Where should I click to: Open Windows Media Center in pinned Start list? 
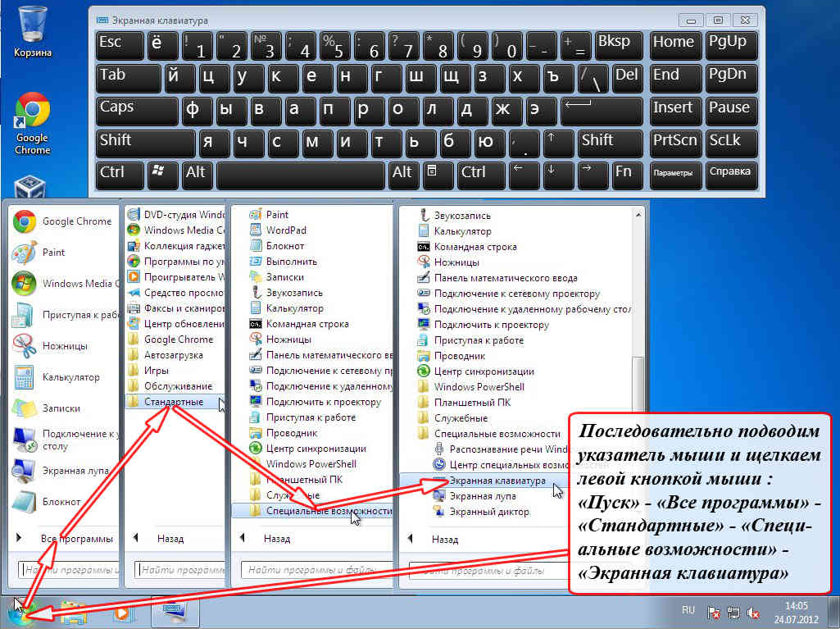pos(66,283)
